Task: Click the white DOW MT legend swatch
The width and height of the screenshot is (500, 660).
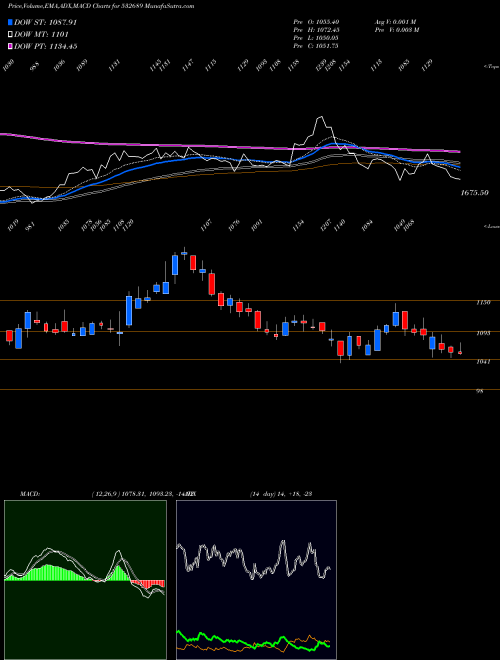Action: 10,35
